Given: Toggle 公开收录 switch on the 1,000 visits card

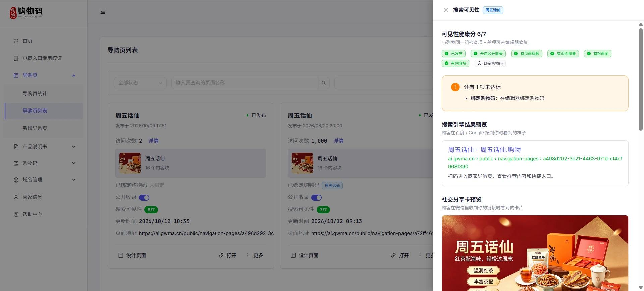Looking at the screenshot, I should (x=317, y=198).
